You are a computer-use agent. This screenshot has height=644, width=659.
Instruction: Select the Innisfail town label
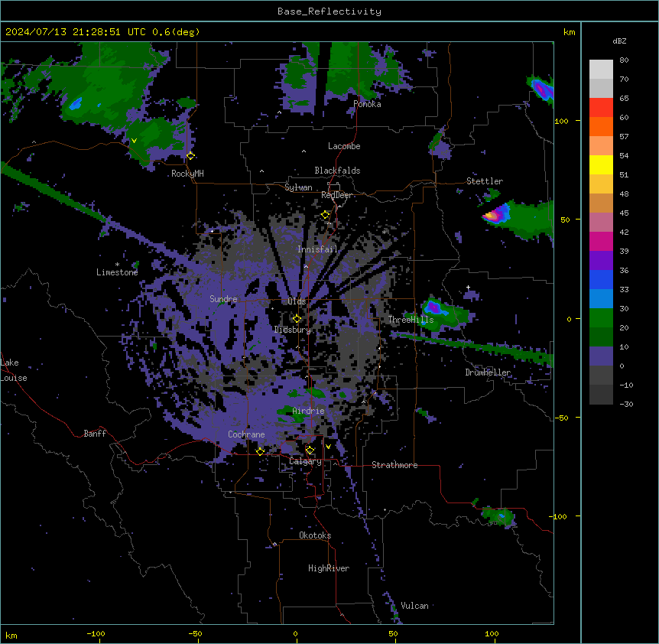[317, 249]
